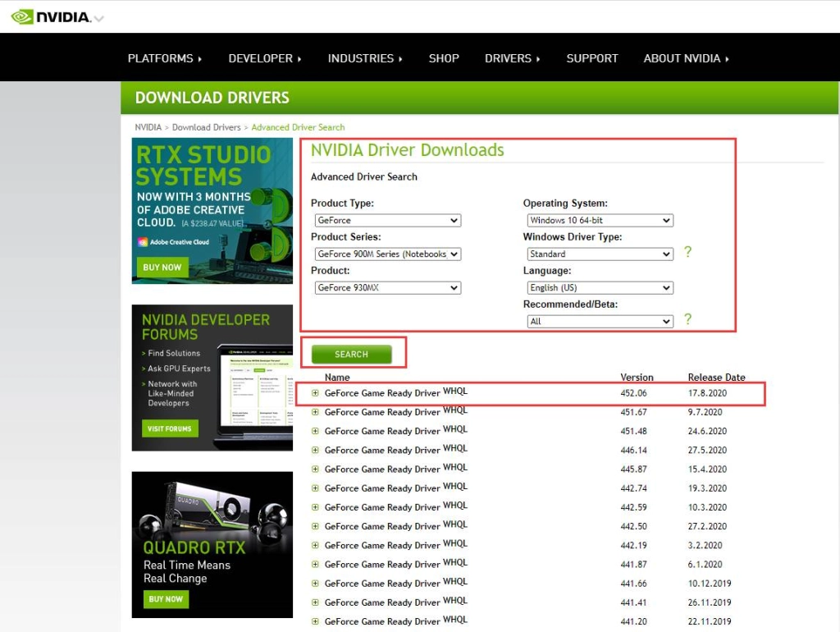Open Product Series dropdown
Screen dimensions: 840x632
(388, 254)
